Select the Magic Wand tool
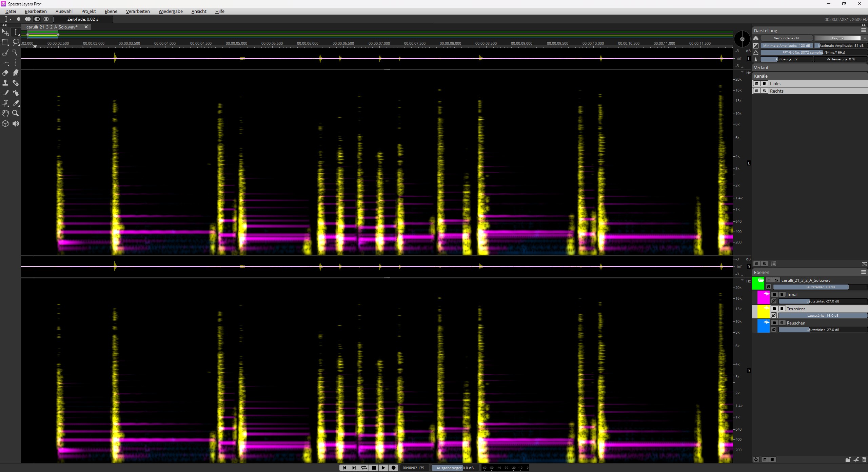 pos(16,53)
